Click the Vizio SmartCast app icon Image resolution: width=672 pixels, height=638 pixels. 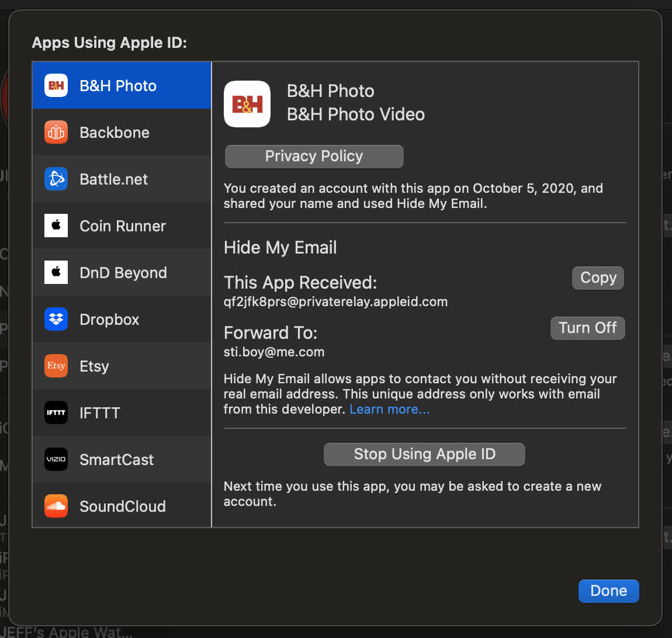56,459
